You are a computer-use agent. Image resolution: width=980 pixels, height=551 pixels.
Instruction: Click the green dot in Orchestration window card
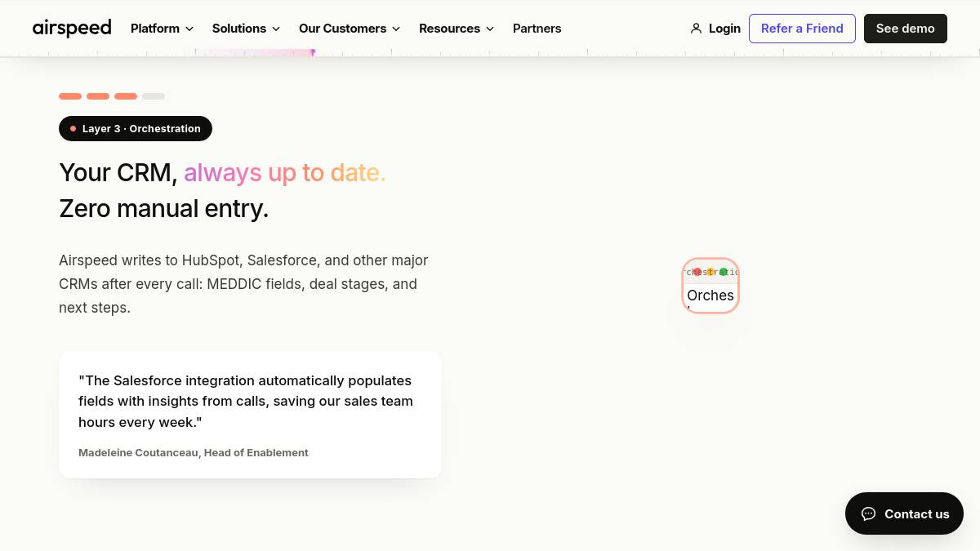[724, 272]
